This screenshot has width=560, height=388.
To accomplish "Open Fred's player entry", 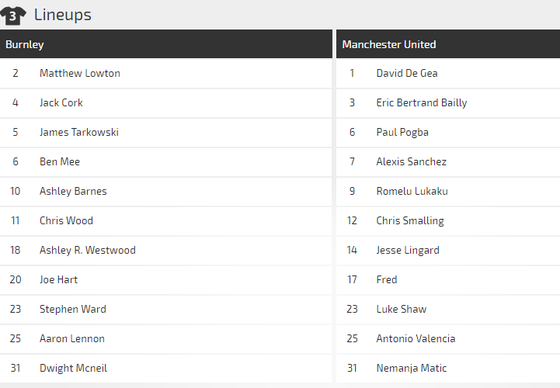I will (x=386, y=279).
